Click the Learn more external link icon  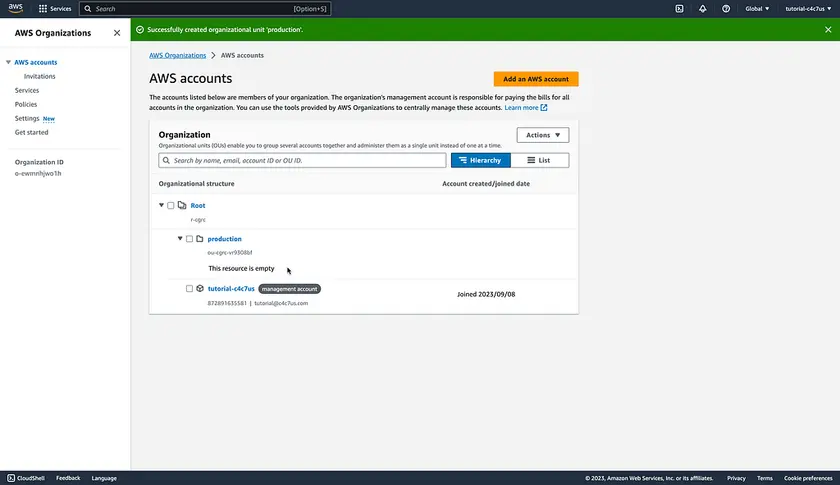click(544, 108)
